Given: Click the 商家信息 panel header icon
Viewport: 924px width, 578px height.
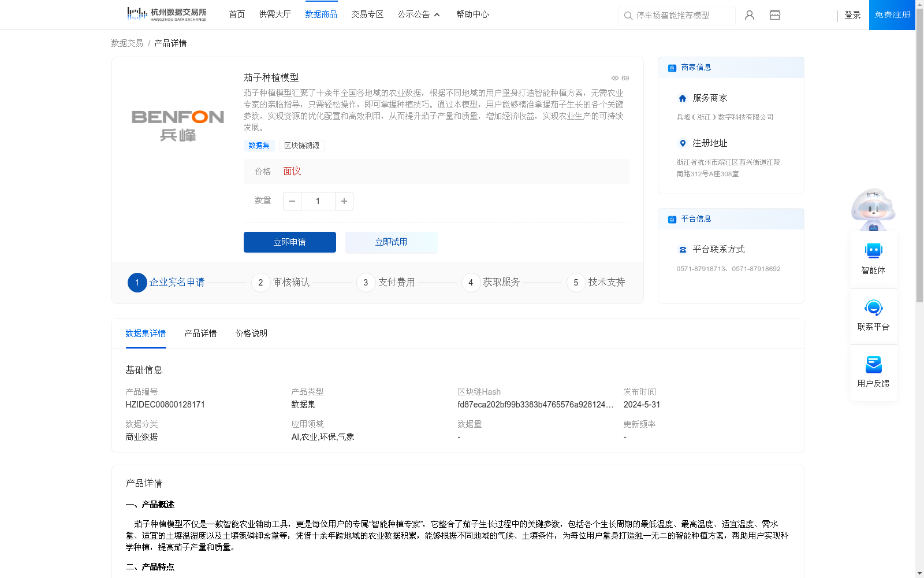Looking at the screenshot, I should pos(672,68).
